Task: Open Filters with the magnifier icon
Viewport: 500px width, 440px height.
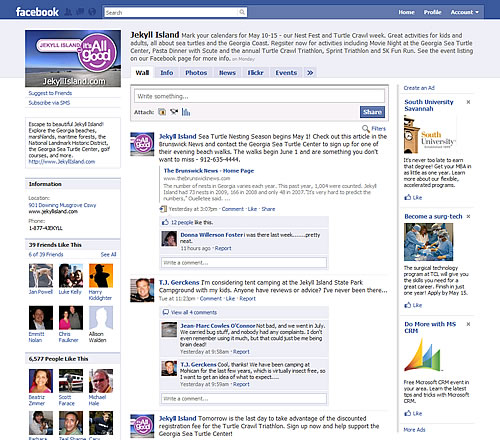Action: point(366,129)
